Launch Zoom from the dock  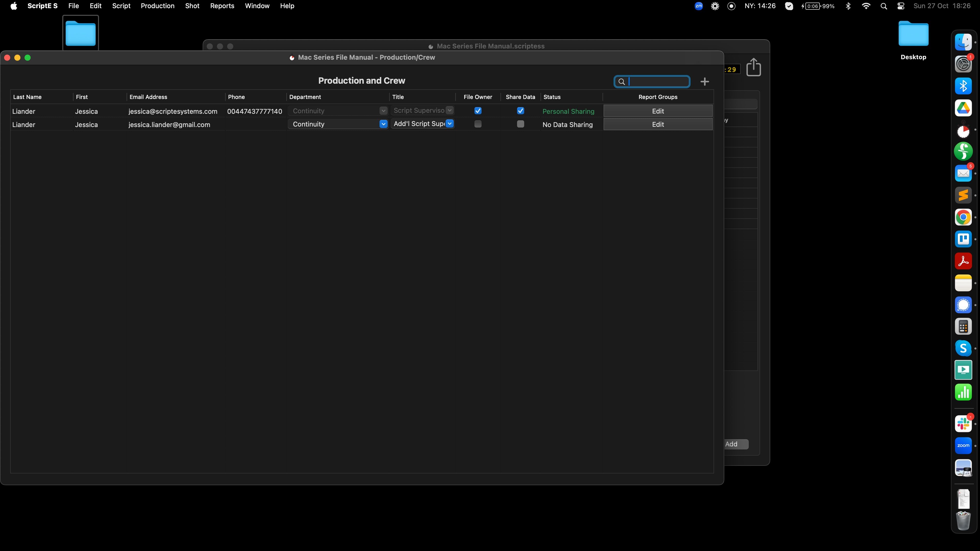963,446
